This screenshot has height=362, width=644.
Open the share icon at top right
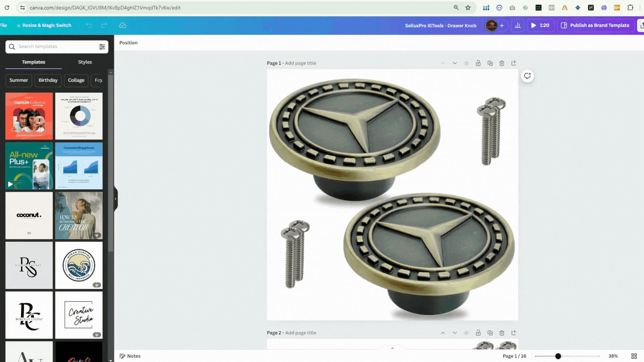(641, 25)
